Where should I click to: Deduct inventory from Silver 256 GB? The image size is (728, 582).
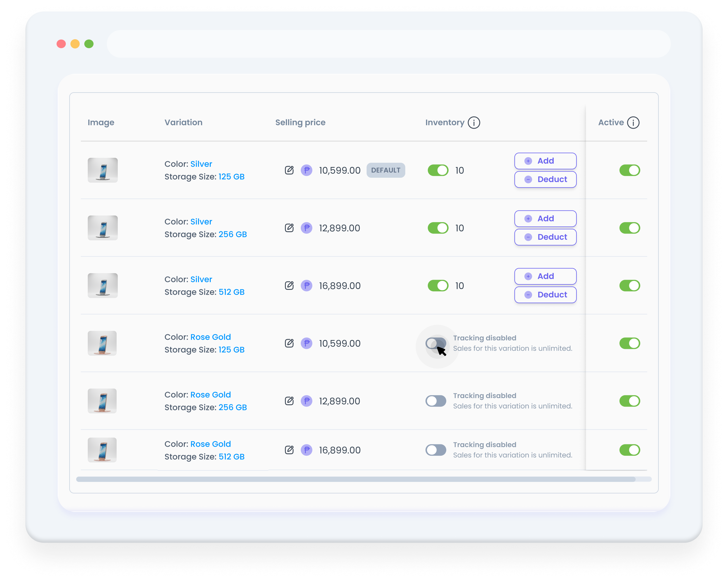[545, 237]
